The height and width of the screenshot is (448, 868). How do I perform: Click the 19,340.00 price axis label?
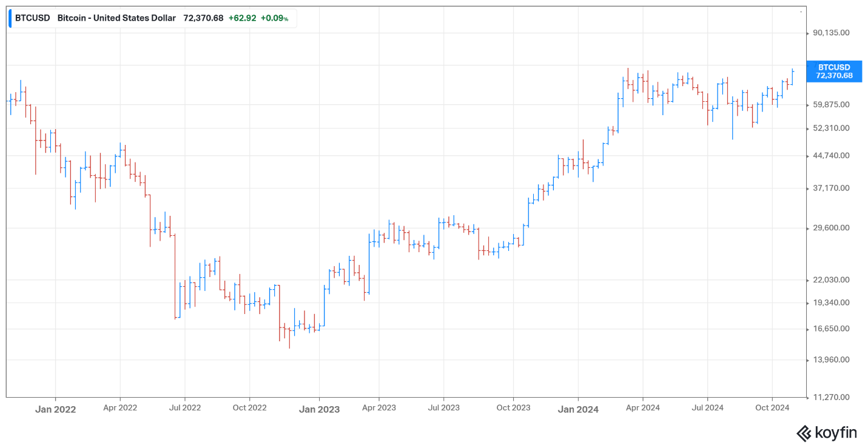832,303
